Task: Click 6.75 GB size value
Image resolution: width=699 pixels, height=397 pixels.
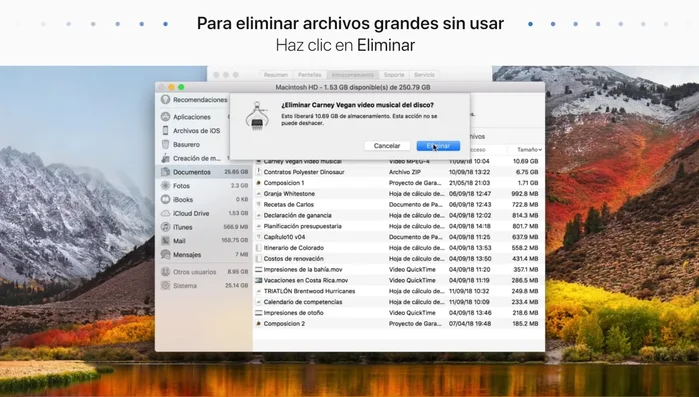Action: coord(527,172)
